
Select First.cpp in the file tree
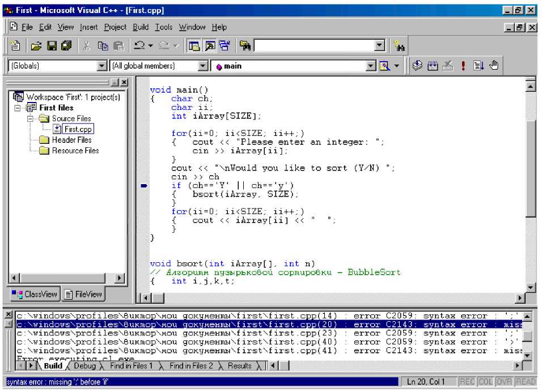(x=78, y=129)
